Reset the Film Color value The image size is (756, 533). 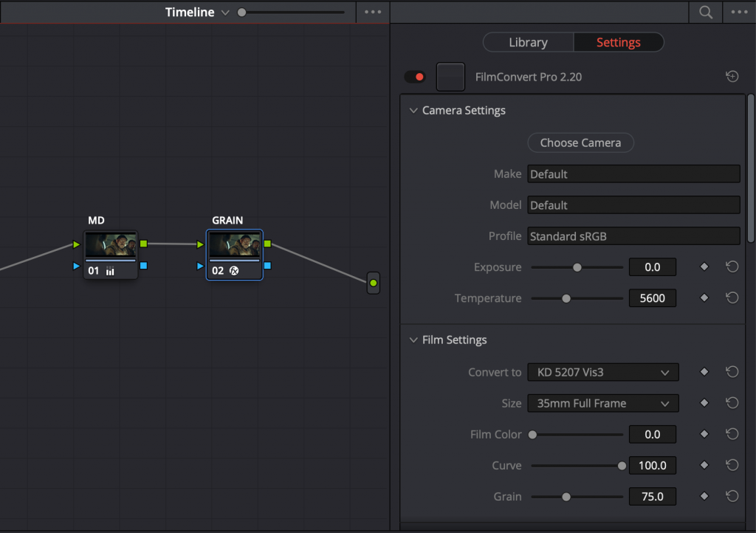[x=732, y=434]
